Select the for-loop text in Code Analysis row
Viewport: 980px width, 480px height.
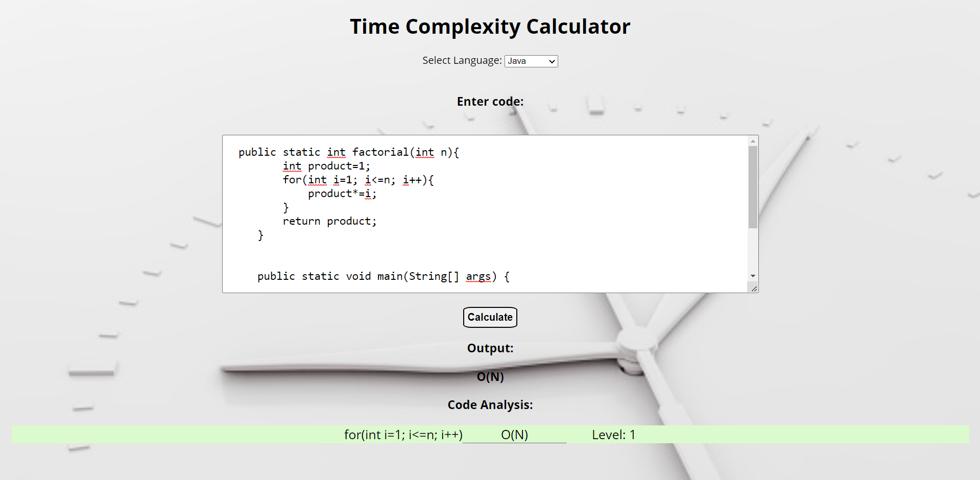coord(403,435)
